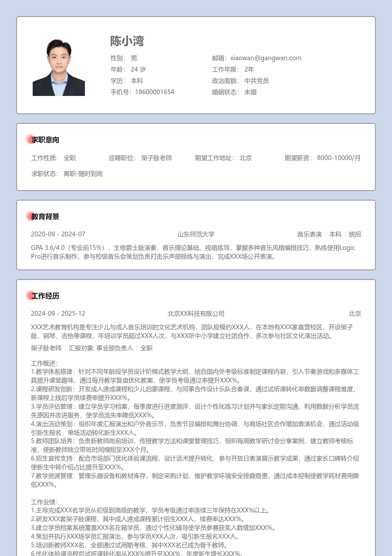392x556 pixels.
Task: Select the expected salary 8000-10000/月
Action: [339, 158]
